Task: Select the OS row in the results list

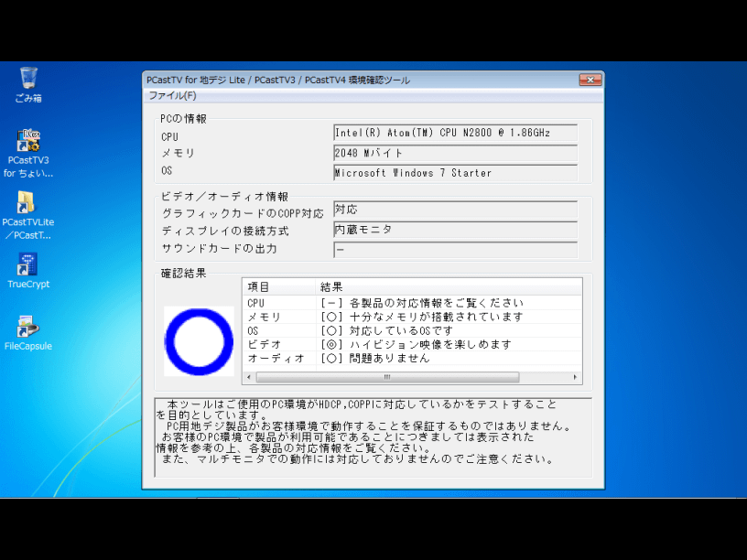Action: pyautogui.click(x=413, y=330)
